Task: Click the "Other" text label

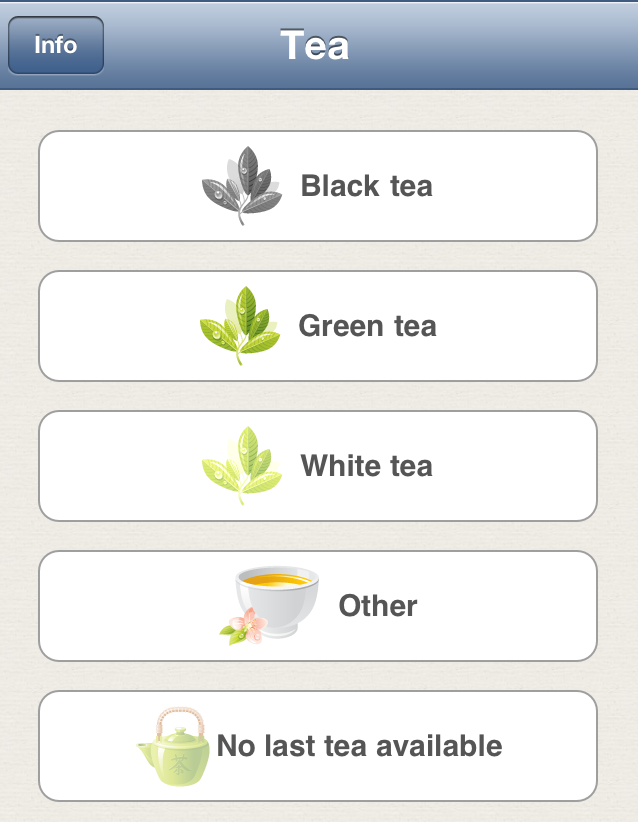Action: tap(378, 606)
